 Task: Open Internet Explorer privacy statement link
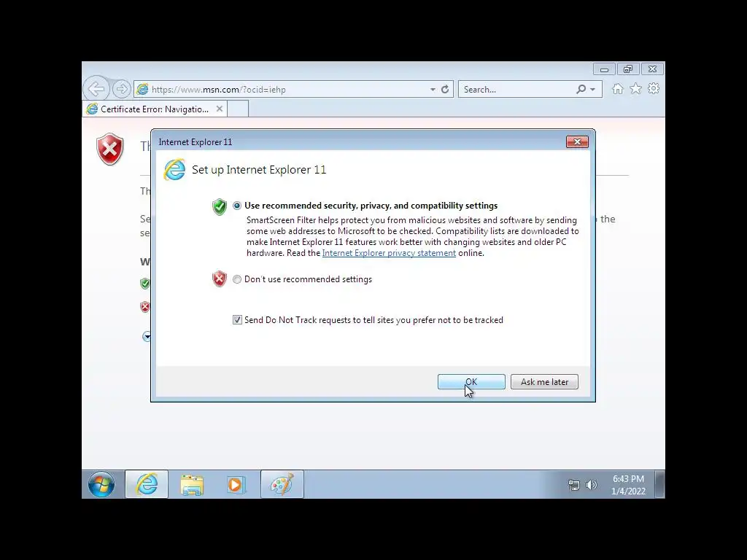(389, 253)
